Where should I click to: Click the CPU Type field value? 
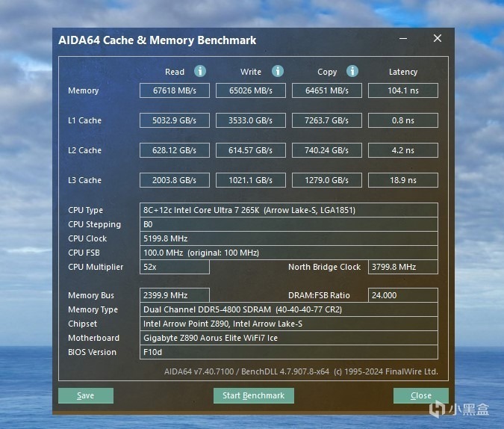(x=289, y=210)
